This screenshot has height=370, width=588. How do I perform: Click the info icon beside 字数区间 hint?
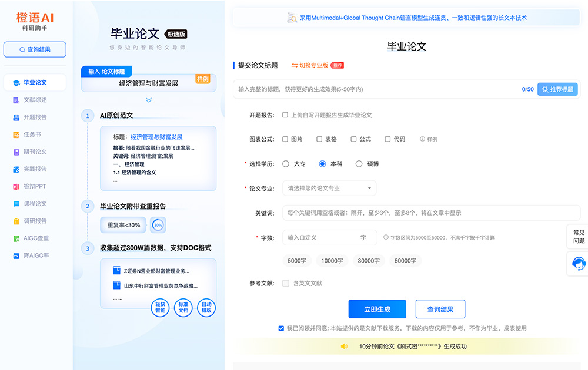(386, 237)
